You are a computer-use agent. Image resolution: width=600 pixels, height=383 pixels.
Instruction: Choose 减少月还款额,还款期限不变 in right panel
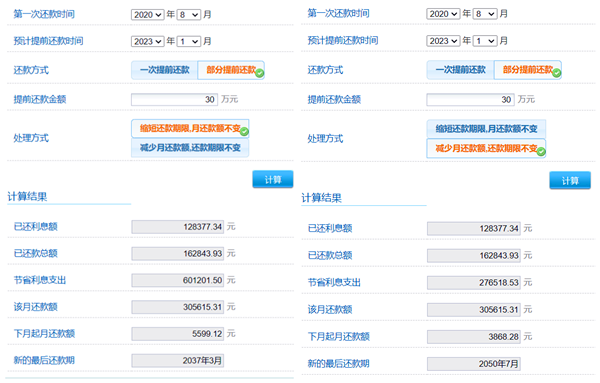[x=486, y=148]
